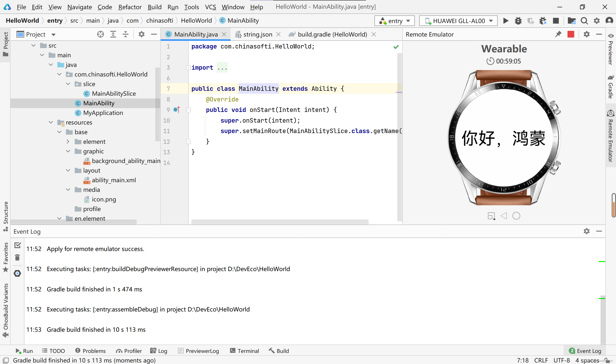Pin the Remote Emulator panel
Viewport: 616px width, 364px height.
(x=558, y=34)
